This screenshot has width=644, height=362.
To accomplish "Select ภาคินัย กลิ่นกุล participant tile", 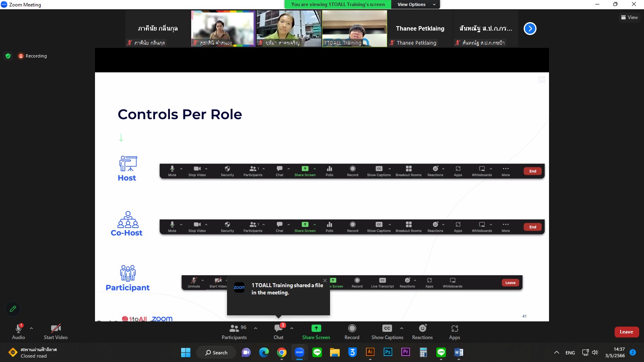I will point(158,29).
